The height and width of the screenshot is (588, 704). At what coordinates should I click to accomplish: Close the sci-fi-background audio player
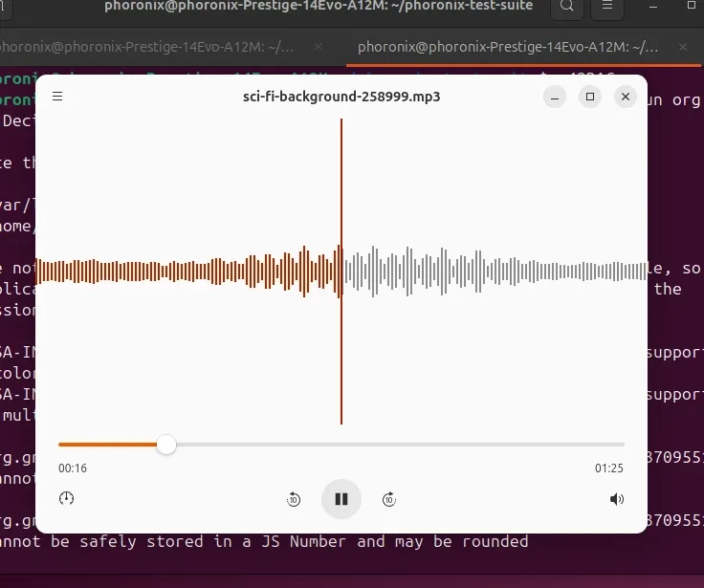click(625, 97)
